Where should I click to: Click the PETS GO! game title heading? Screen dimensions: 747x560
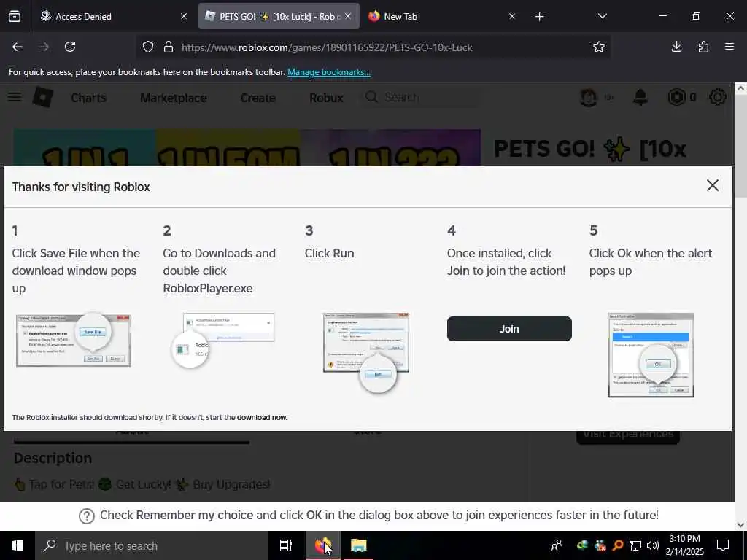589,149
